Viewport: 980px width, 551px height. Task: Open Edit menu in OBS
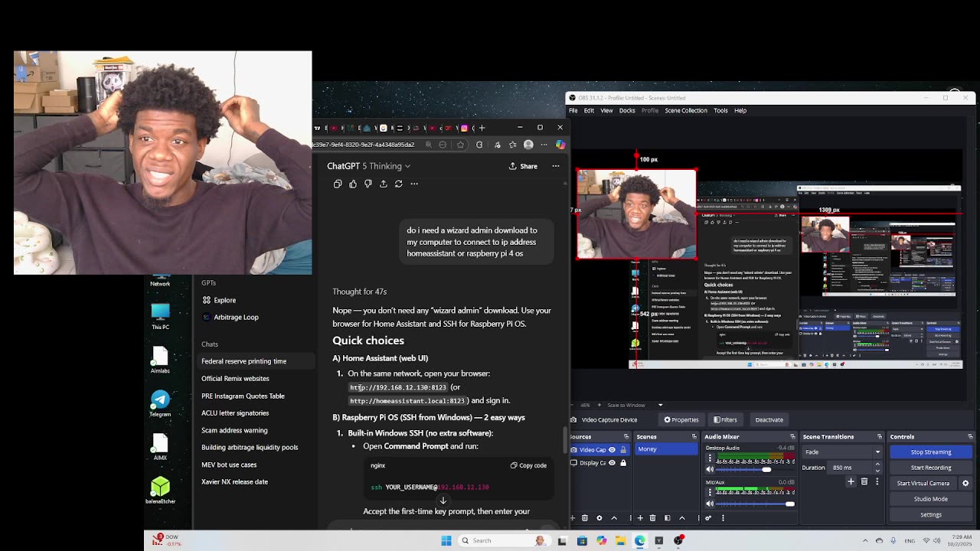tap(589, 110)
